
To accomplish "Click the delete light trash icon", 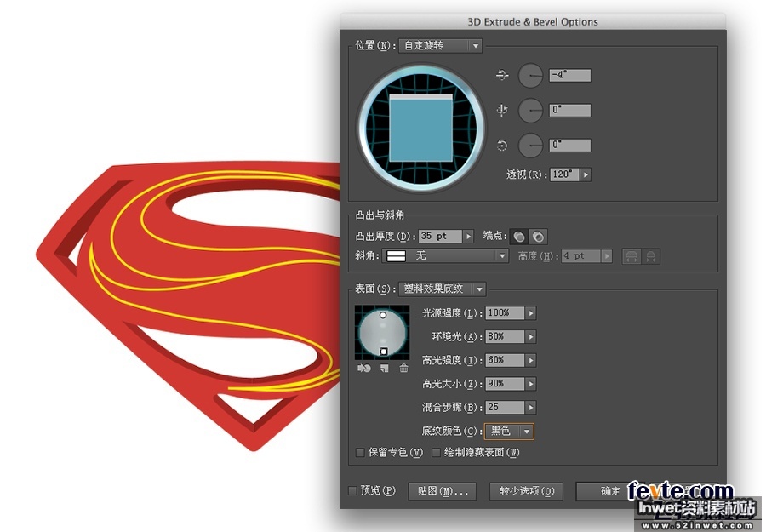I will (403, 369).
